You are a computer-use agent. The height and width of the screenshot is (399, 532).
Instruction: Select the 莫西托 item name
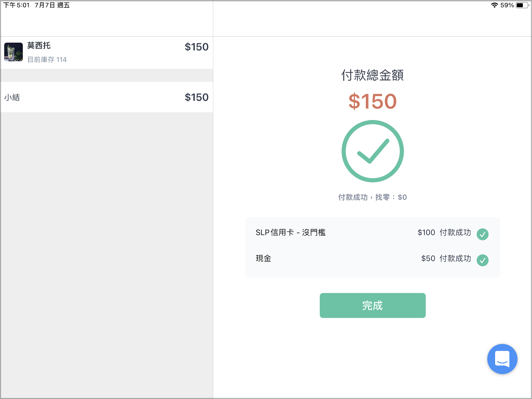pyautogui.click(x=39, y=46)
